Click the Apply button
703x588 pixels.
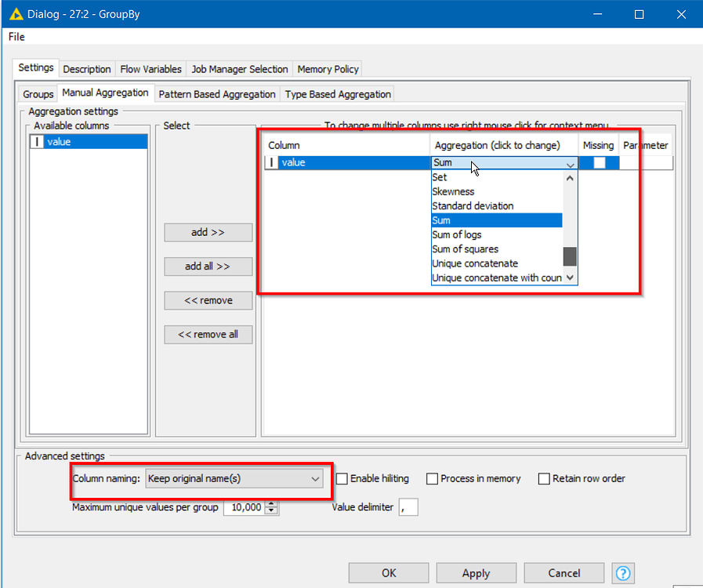click(x=476, y=573)
